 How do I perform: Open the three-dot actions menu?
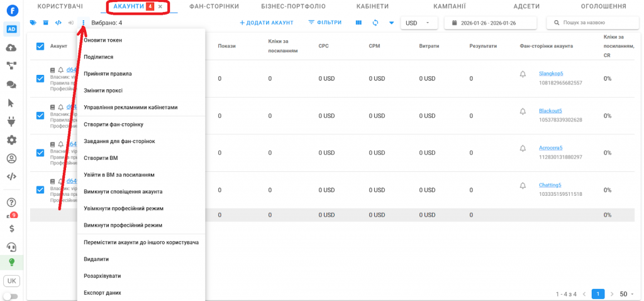83,23
